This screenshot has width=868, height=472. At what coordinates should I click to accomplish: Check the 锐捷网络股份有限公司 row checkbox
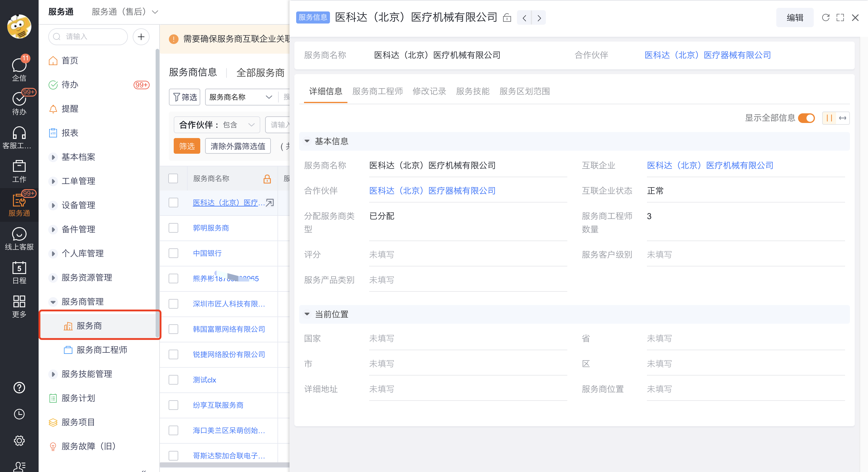point(173,354)
